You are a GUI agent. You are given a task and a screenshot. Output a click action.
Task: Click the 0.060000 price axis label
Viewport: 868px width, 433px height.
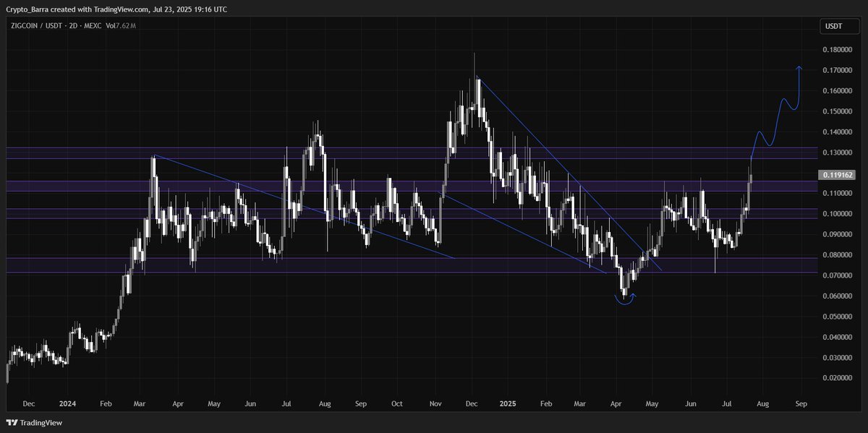pos(838,296)
